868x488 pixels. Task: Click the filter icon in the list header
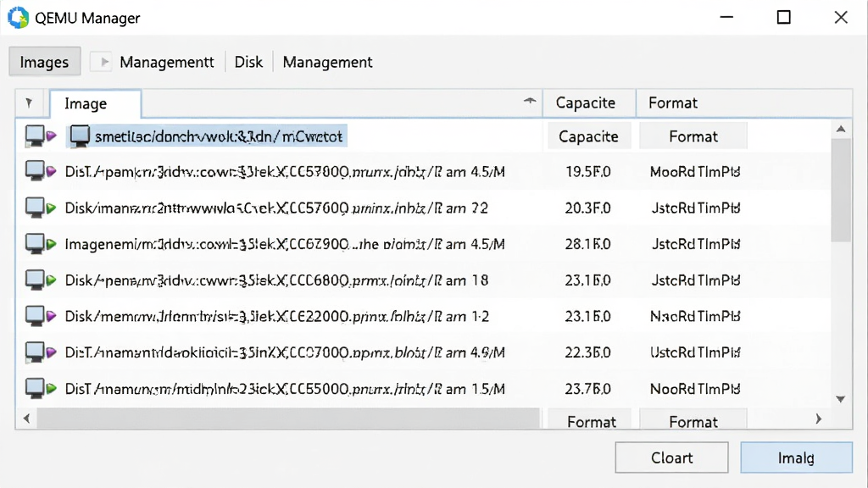29,103
